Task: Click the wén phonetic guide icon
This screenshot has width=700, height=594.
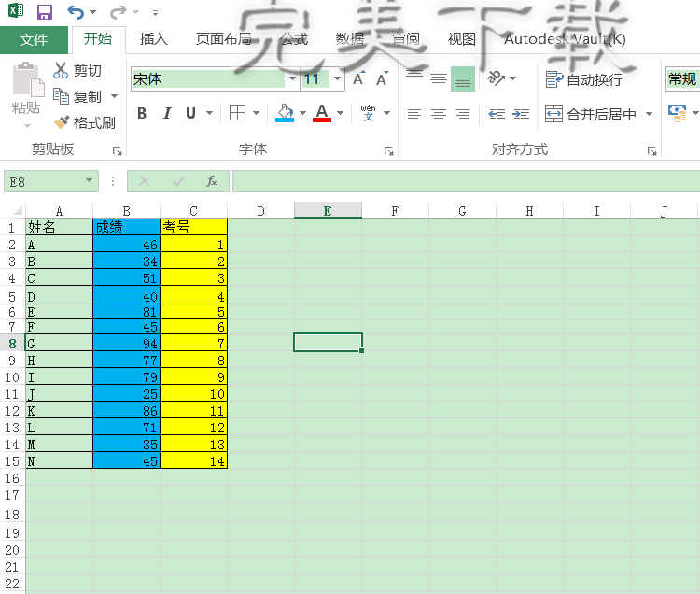Action: pos(369,113)
